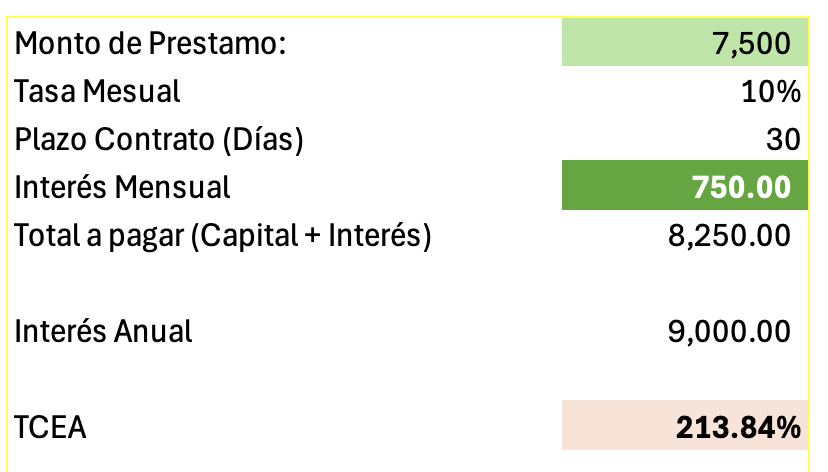This screenshot has height=472, width=828.
Task: Select the 'Total a pagar (Capital + Interés)' cell
Action: pos(223,236)
